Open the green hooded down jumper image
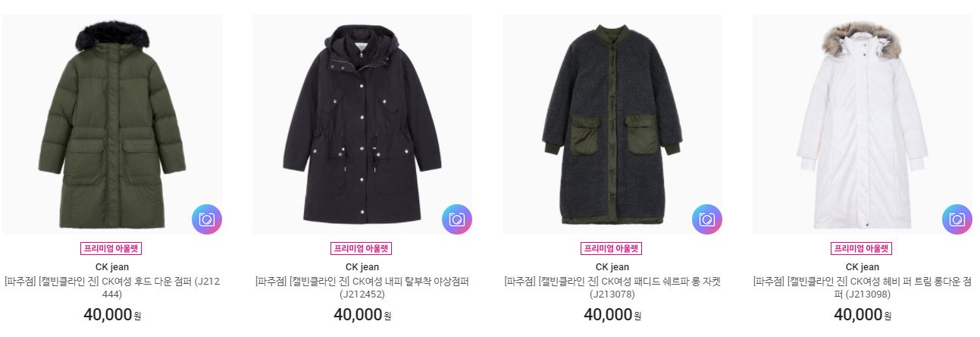The width and height of the screenshot is (980, 337). point(112,124)
